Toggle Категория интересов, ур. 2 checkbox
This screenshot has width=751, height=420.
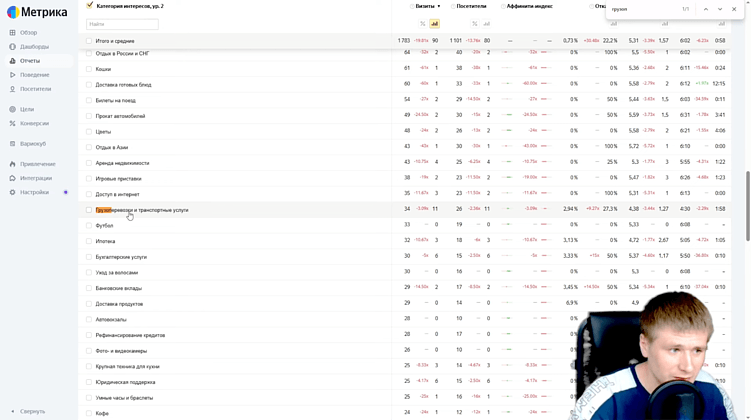pyautogui.click(x=90, y=6)
